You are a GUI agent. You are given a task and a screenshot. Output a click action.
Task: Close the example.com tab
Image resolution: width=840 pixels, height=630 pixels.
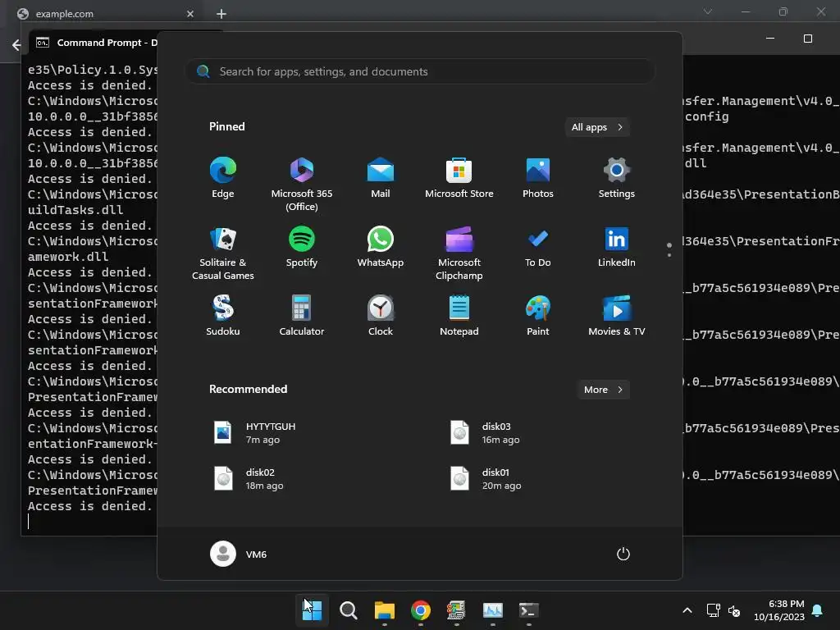click(190, 14)
